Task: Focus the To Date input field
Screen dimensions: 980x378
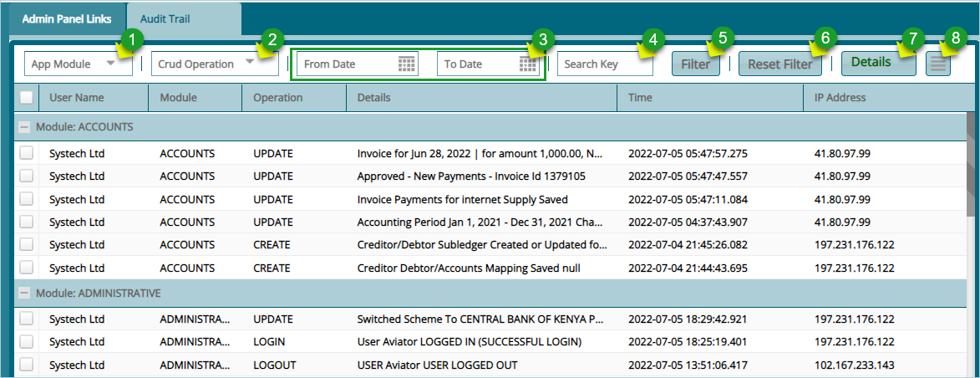Action: coord(479,64)
